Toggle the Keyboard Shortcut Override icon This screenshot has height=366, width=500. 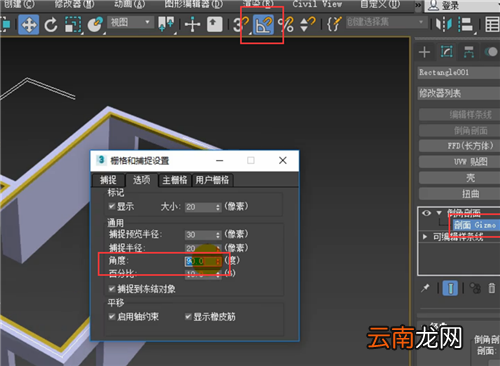click(x=214, y=25)
